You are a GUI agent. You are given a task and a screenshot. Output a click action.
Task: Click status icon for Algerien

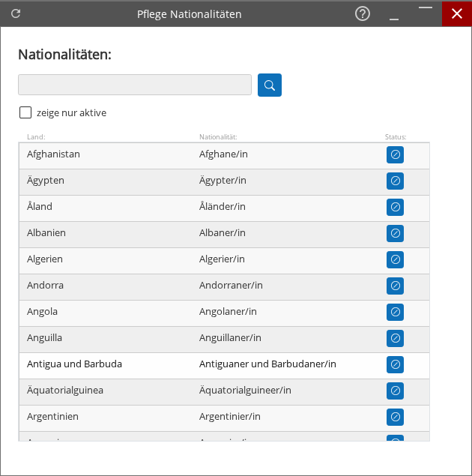tap(395, 259)
